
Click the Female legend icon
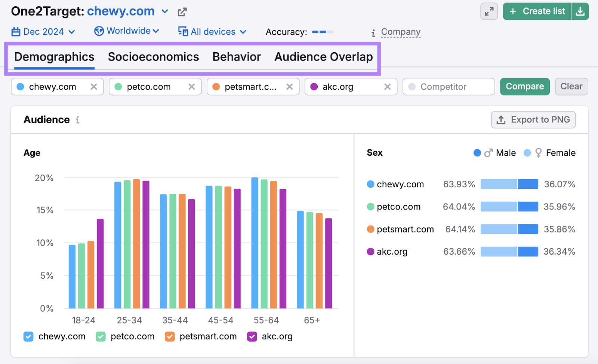coord(539,153)
